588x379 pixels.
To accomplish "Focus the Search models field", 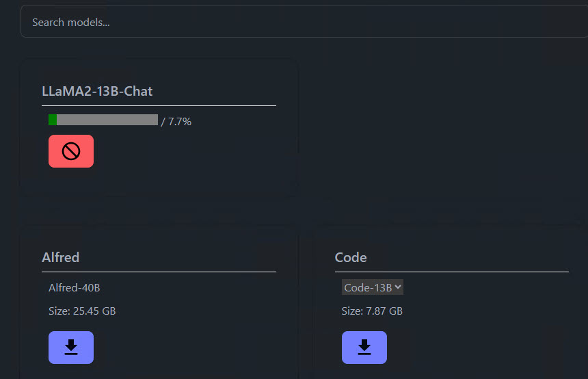I will [304, 22].
